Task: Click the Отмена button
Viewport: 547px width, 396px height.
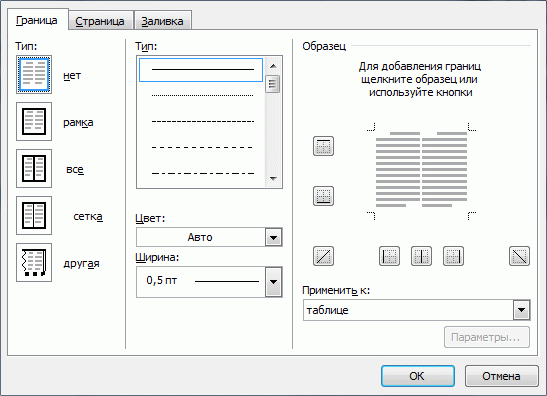Action: point(501,376)
